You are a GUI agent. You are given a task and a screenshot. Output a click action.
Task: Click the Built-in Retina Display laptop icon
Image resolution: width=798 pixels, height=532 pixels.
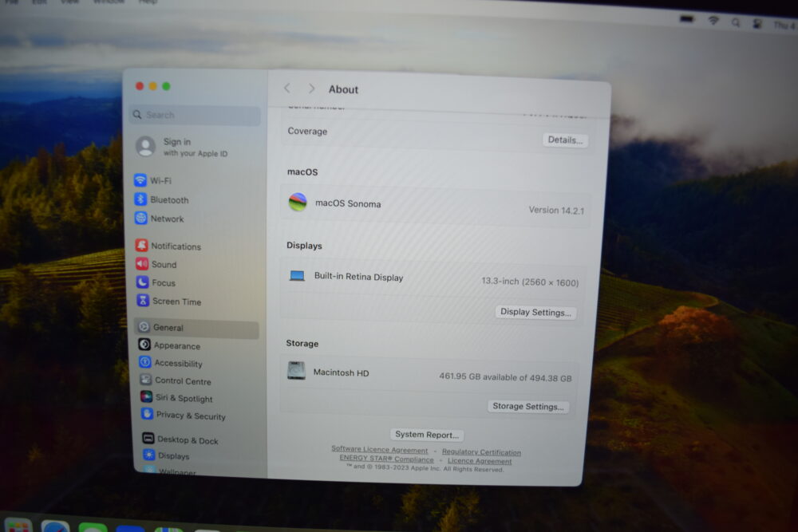297,276
